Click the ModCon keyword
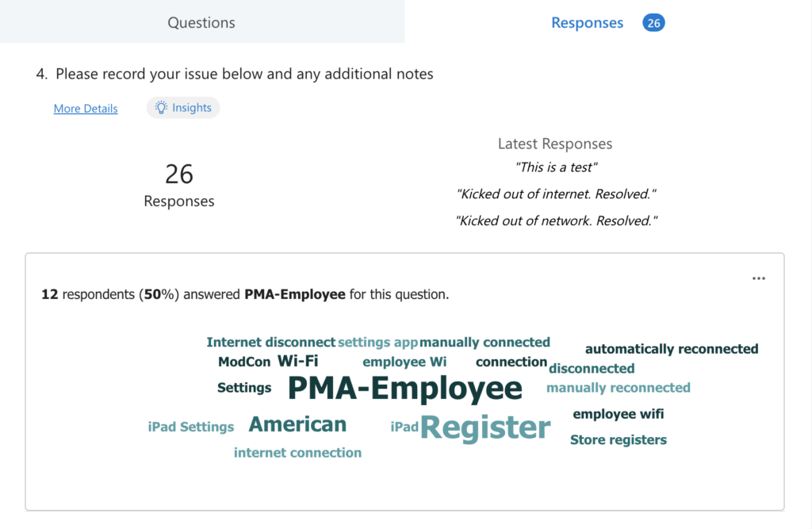The width and height of the screenshot is (812, 529). (x=244, y=362)
